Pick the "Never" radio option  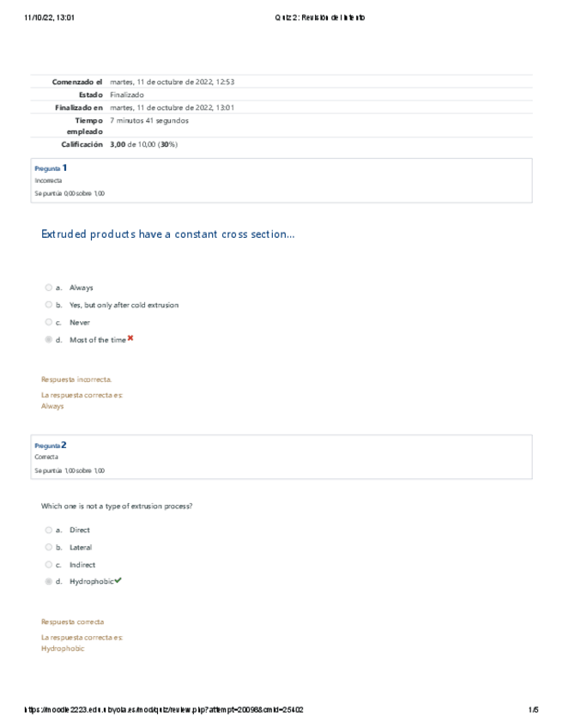[x=49, y=323]
